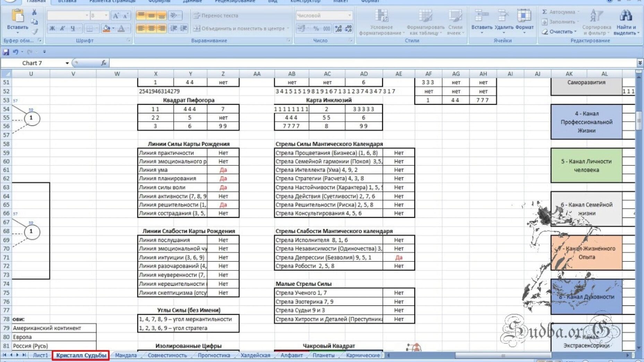Click the Delete cells (Удалить) icon

pos(504,16)
